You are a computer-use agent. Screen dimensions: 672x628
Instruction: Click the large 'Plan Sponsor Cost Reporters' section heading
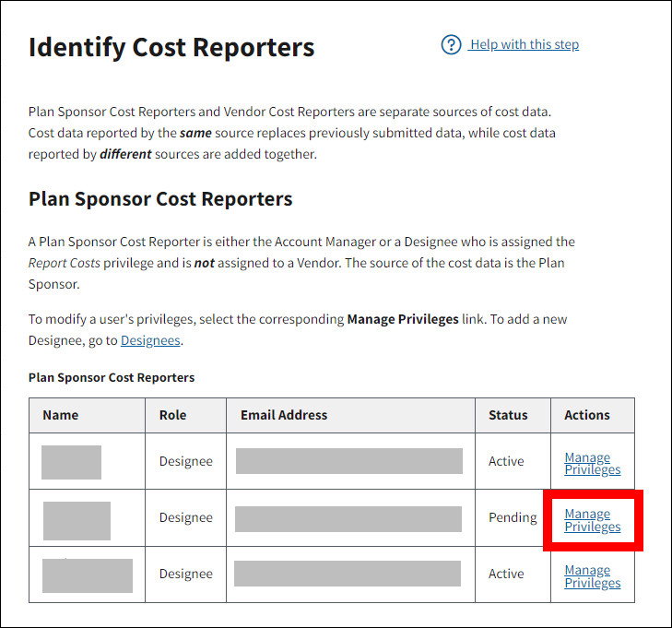point(160,199)
